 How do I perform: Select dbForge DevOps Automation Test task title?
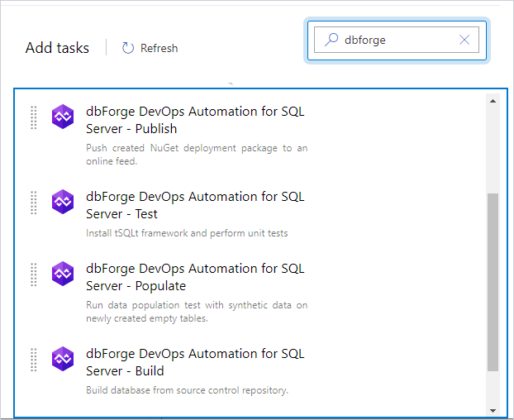pyautogui.click(x=195, y=205)
